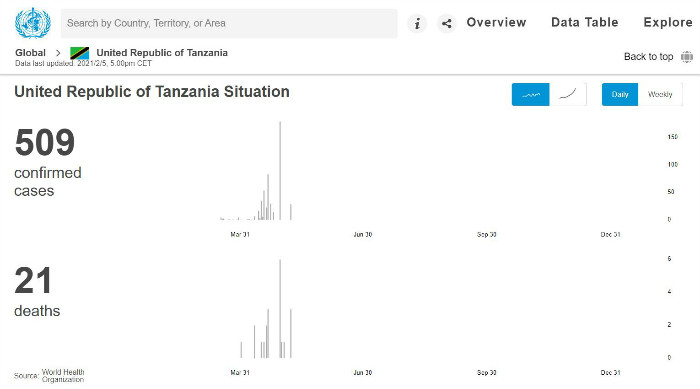Select the daily wave chart icon
The height and width of the screenshot is (389, 700).
point(530,94)
